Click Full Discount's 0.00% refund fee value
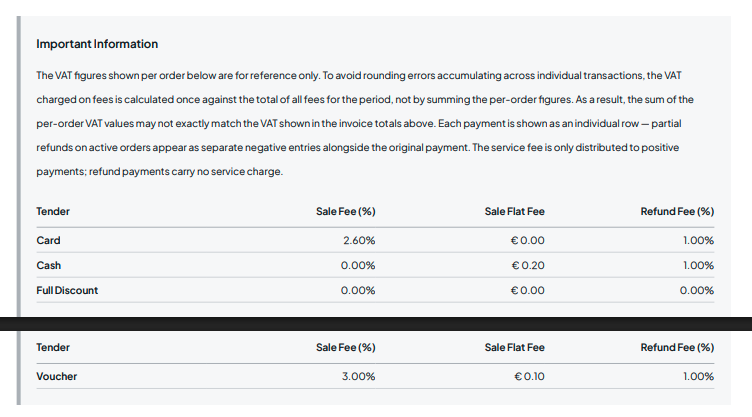 696,291
